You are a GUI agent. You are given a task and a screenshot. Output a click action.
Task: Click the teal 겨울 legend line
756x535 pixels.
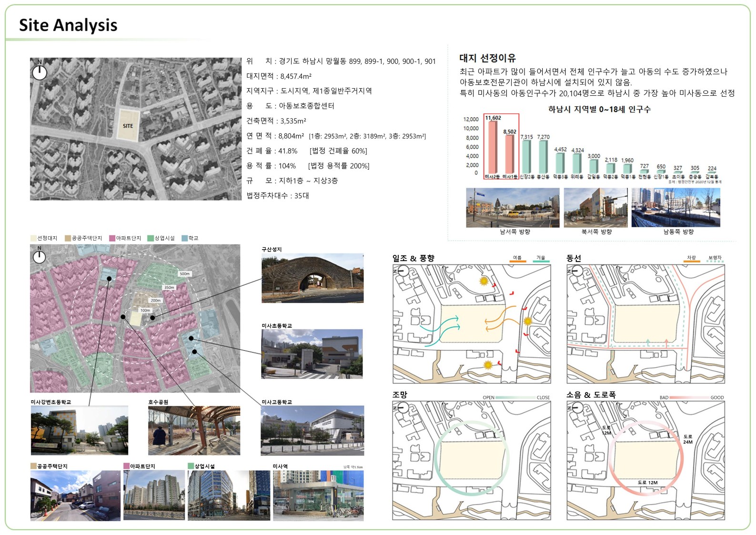[541, 262]
